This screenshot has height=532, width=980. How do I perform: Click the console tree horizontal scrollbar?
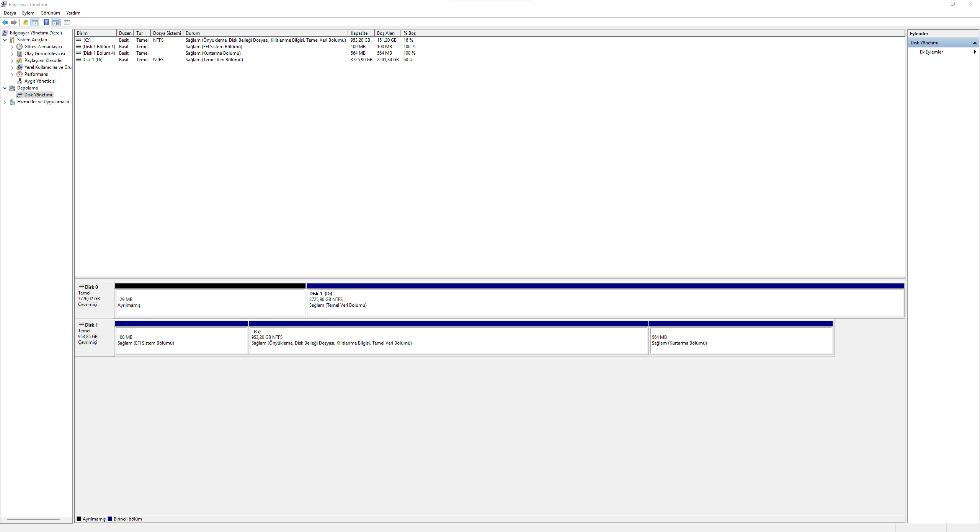(x=33, y=520)
